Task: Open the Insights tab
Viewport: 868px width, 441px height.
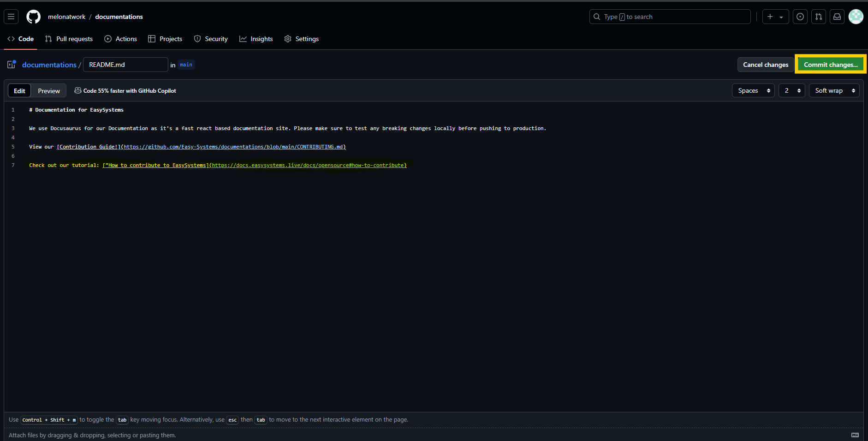Action: tap(256, 39)
